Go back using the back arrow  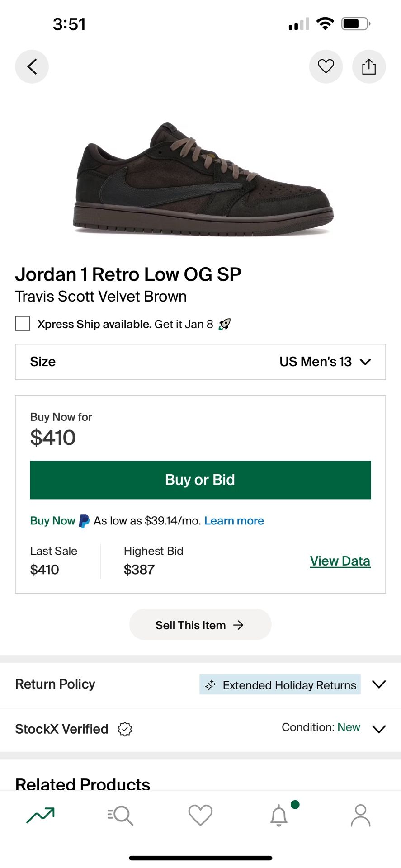click(32, 66)
